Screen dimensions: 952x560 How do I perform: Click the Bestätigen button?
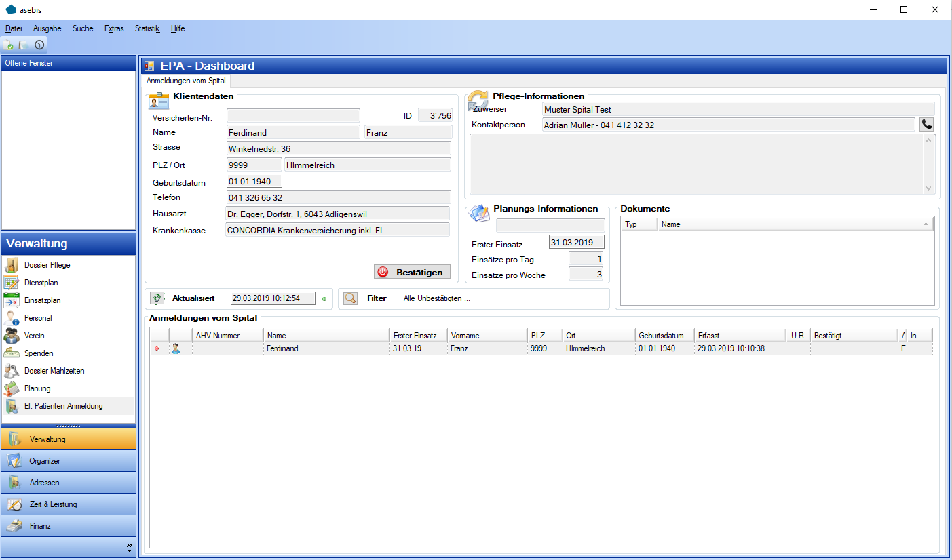(412, 272)
